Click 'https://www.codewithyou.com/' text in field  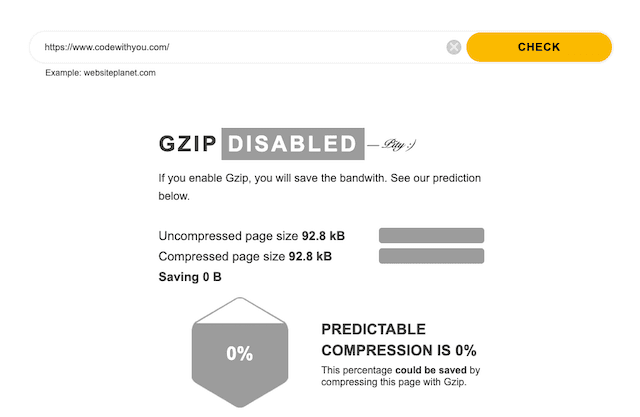click(107, 47)
